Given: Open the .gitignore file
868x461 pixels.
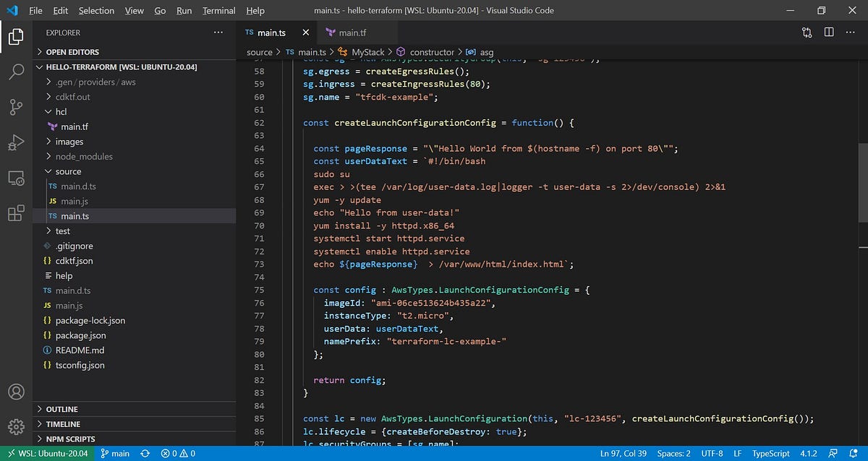Looking at the screenshot, I should (x=135, y=246).
